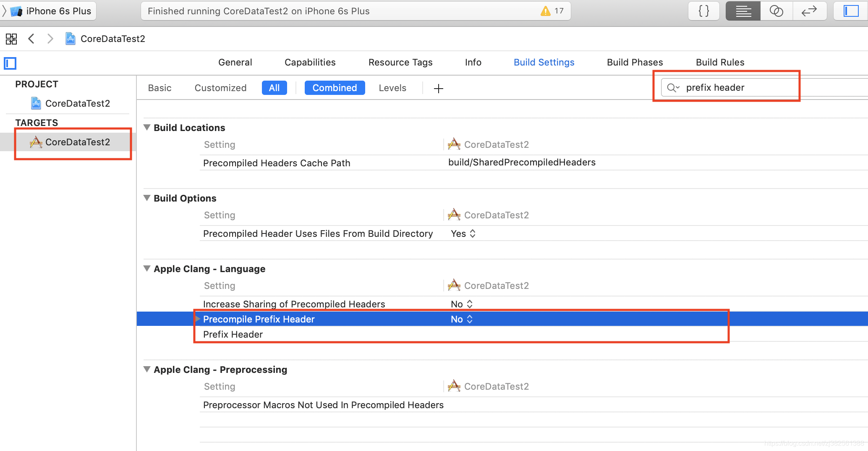Switch to the Version editor
Screen dimensions: 868x451
[809, 11]
